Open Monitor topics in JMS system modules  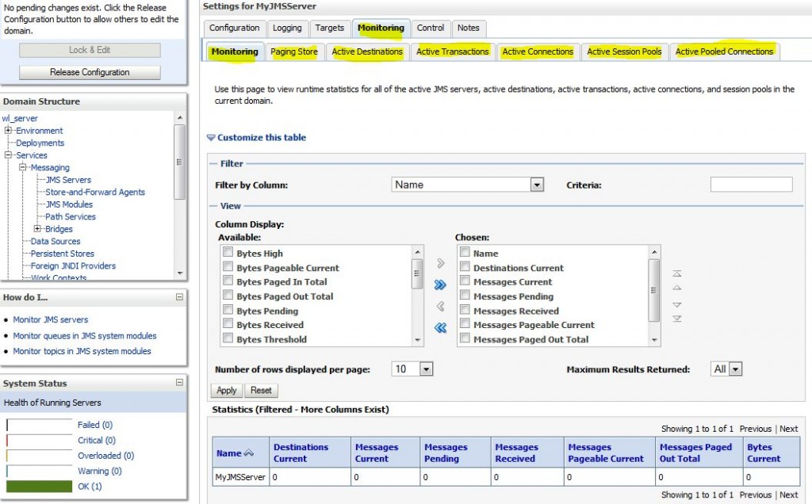[82, 351]
